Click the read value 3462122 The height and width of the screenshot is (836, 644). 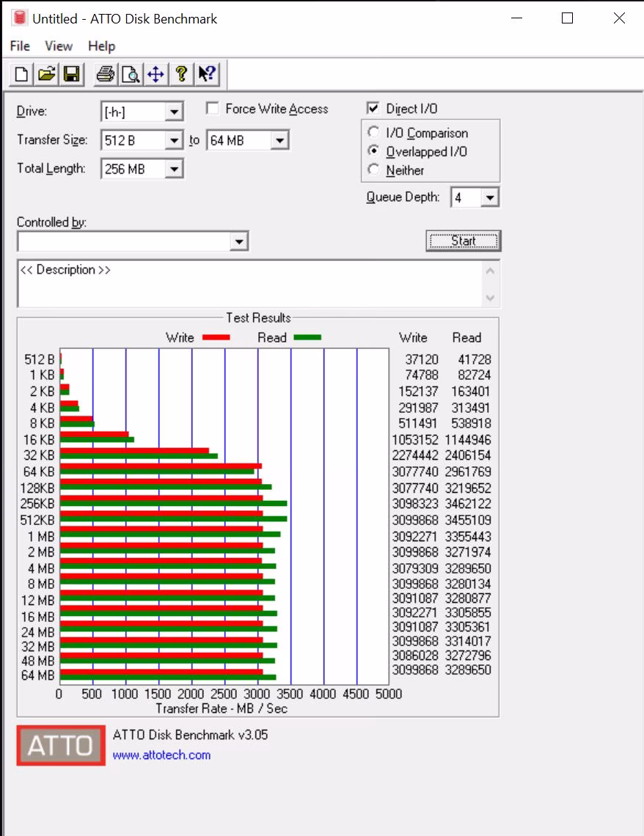tap(468, 503)
